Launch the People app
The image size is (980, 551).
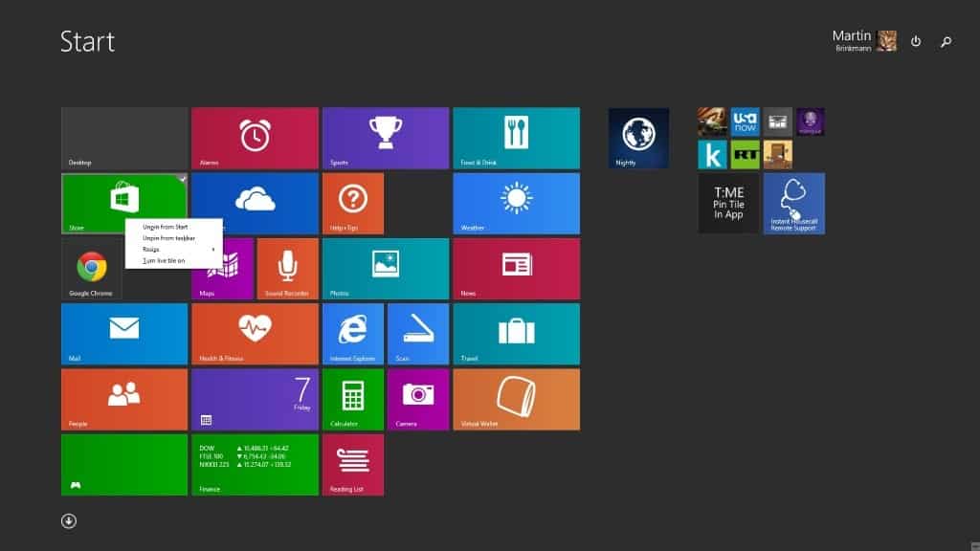click(x=123, y=399)
